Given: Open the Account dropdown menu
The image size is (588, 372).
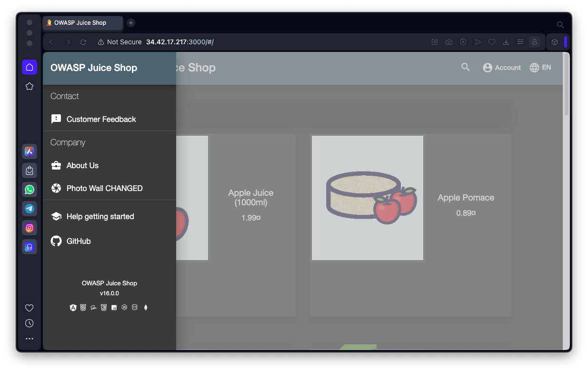Looking at the screenshot, I should [502, 68].
